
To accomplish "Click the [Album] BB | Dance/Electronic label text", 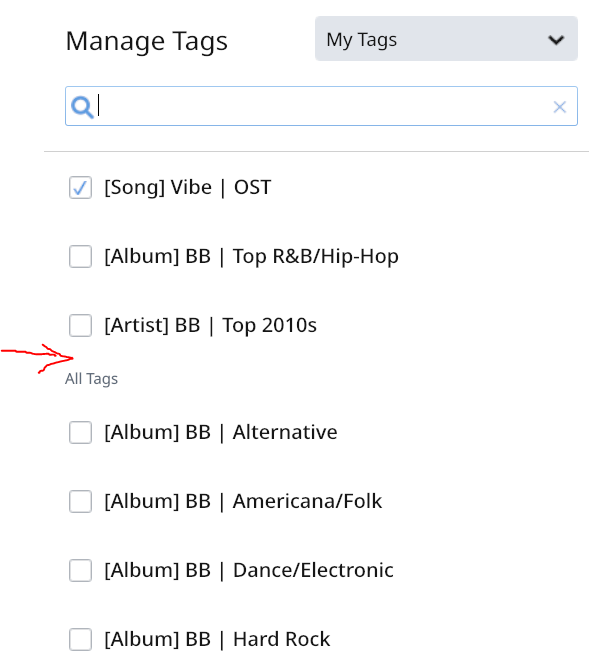I will [249, 570].
